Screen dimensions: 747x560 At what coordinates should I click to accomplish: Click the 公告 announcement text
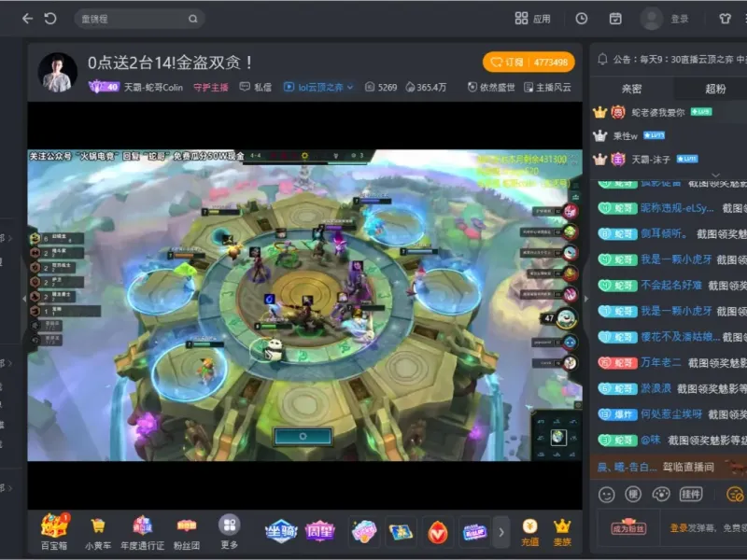point(680,60)
